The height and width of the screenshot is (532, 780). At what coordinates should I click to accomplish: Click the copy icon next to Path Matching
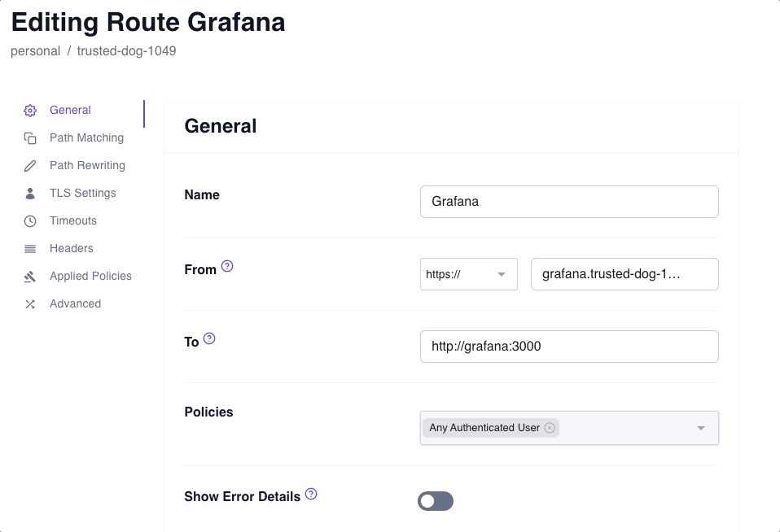click(x=30, y=137)
